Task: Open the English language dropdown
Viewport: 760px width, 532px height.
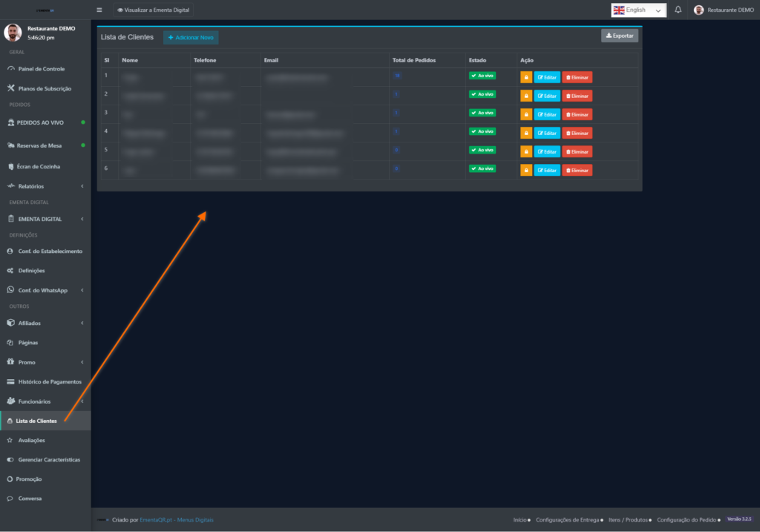Action: tap(638, 10)
